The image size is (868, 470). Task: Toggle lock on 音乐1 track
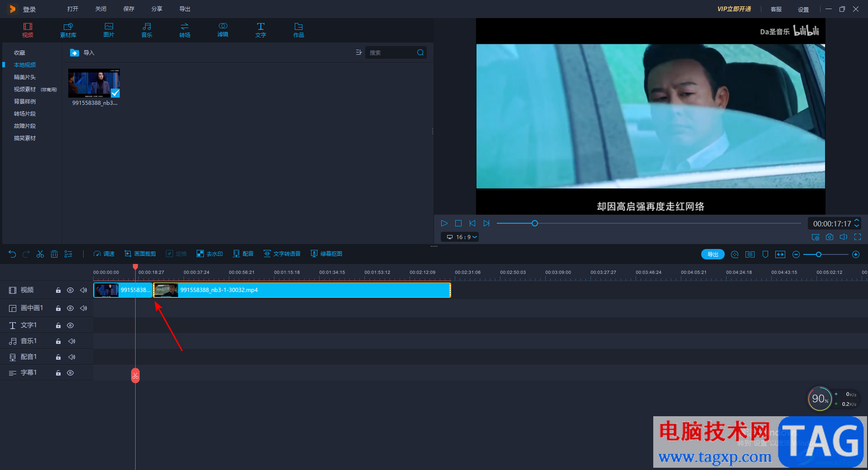(58, 341)
